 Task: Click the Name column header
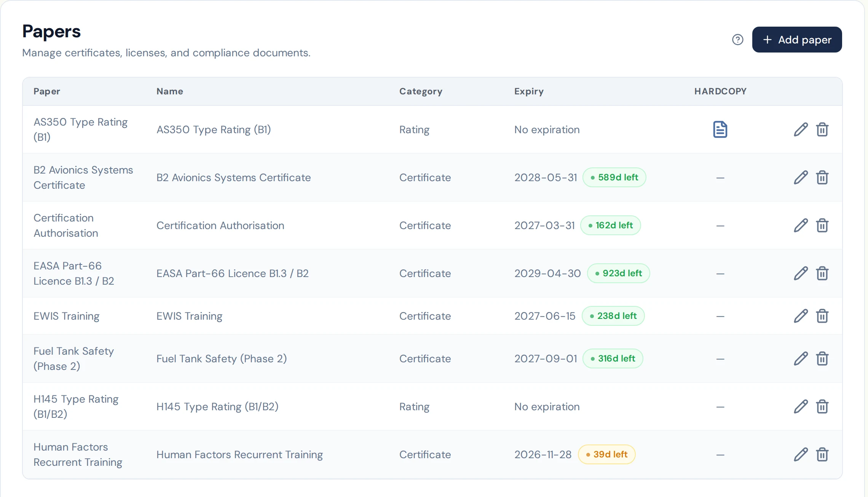click(x=170, y=91)
